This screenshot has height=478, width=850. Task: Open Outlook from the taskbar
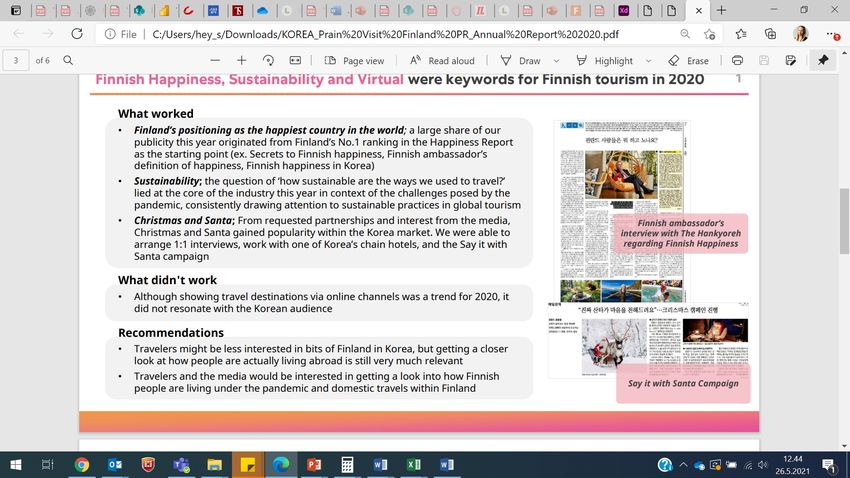tap(115, 464)
